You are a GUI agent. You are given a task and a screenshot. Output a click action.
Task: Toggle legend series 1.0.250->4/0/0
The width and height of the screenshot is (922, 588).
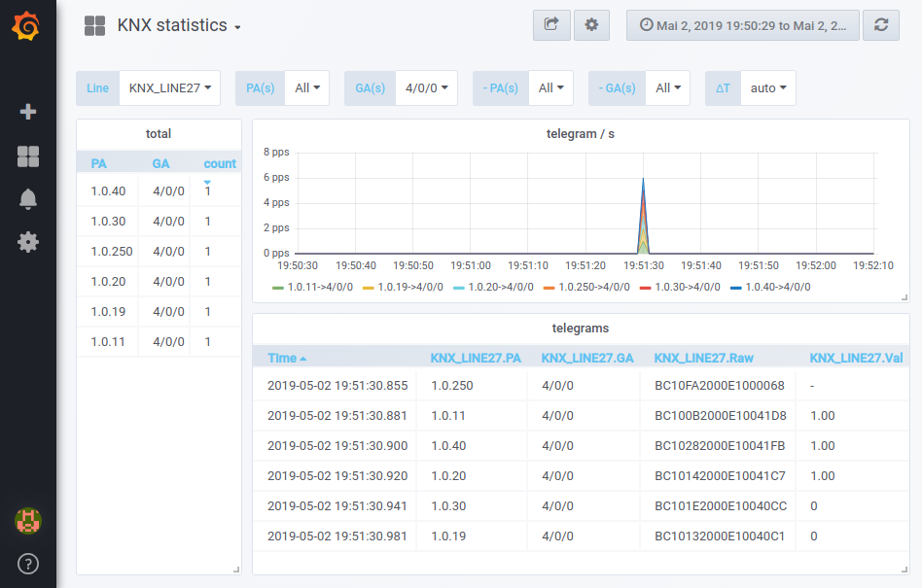click(x=594, y=288)
